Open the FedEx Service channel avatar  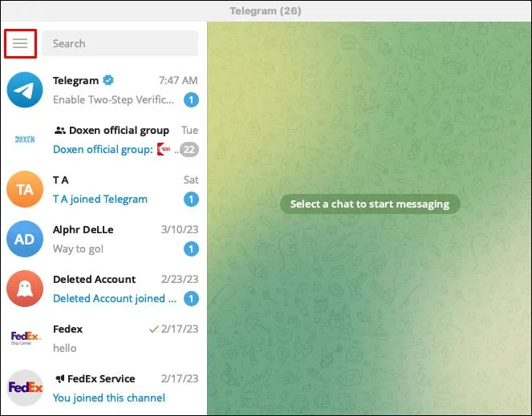click(25, 388)
